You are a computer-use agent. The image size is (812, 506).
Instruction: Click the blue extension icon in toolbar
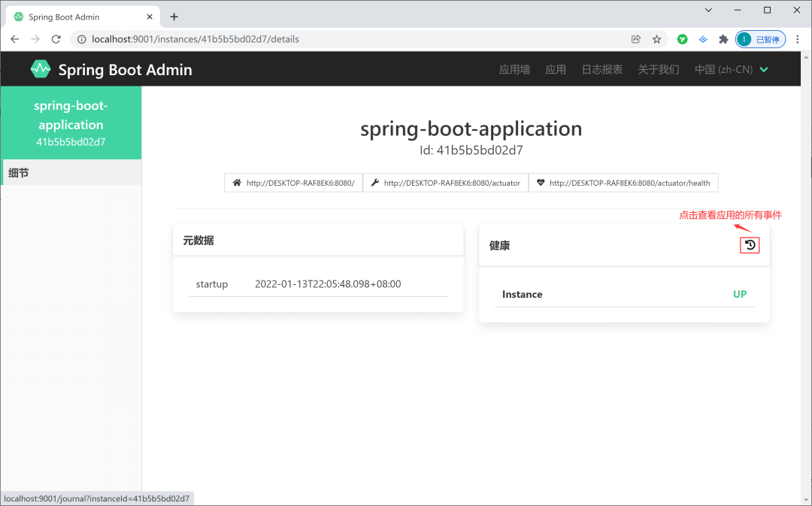703,39
